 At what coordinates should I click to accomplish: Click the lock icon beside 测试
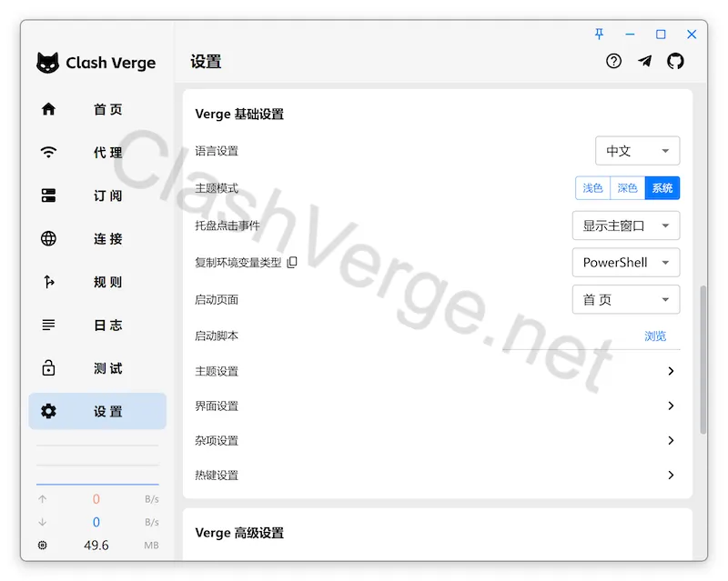pos(48,367)
